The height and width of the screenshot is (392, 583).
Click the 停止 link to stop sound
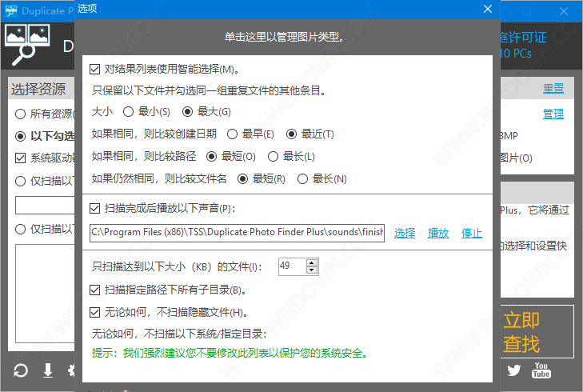(472, 233)
